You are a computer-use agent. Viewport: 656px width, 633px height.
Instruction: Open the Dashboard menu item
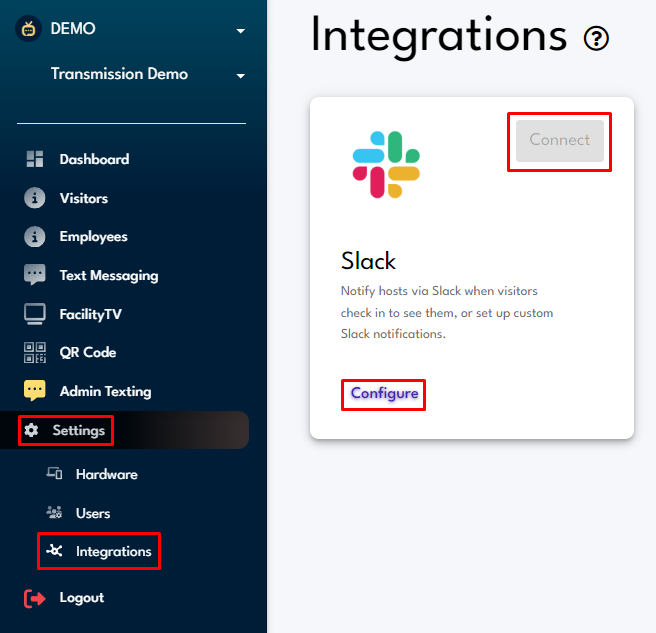94,159
